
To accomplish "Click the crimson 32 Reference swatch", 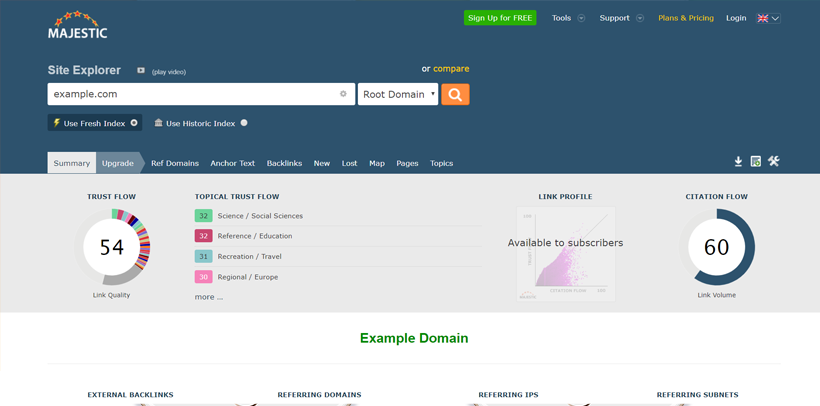I will pos(203,236).
